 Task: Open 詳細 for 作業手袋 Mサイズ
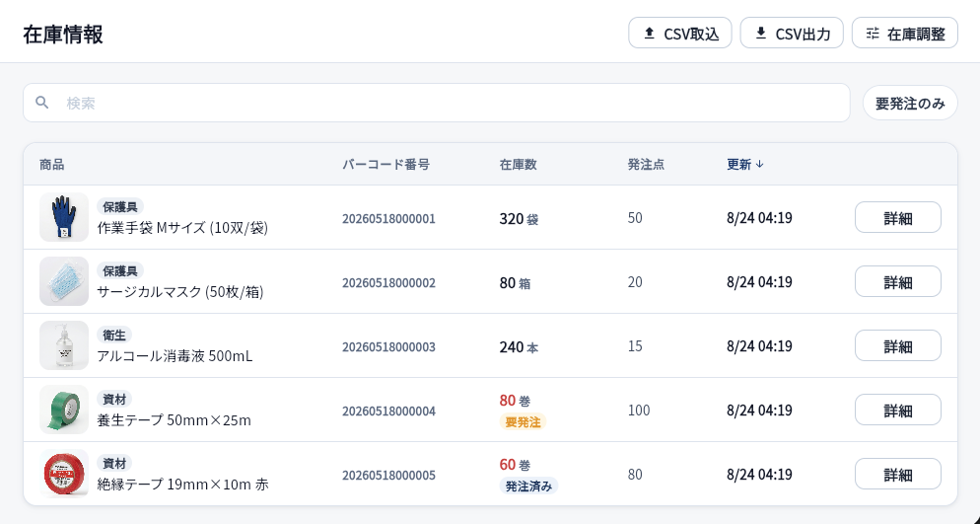tap(898, 218)
